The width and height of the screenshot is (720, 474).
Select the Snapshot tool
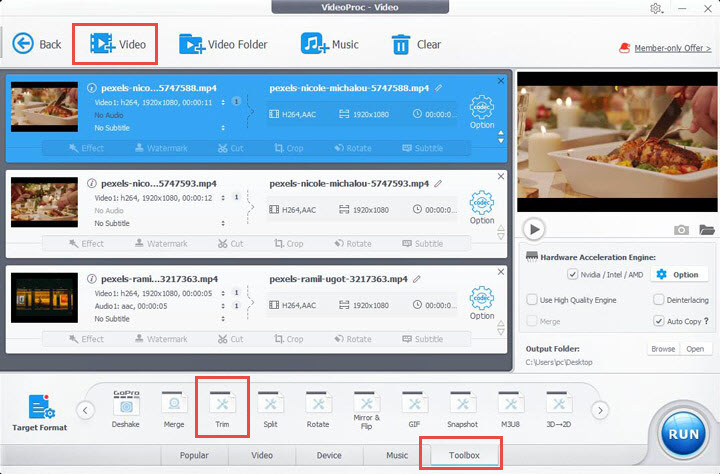click(x=462, y=409)
